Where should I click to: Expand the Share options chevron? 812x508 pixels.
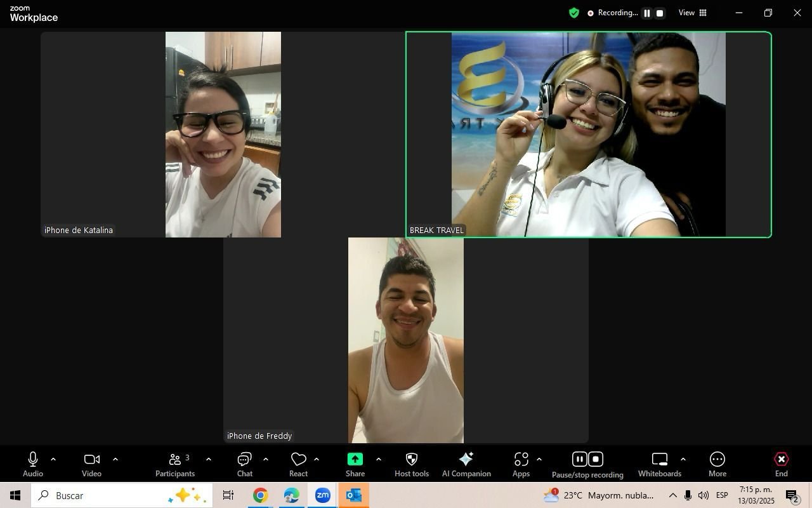point(379,459)
